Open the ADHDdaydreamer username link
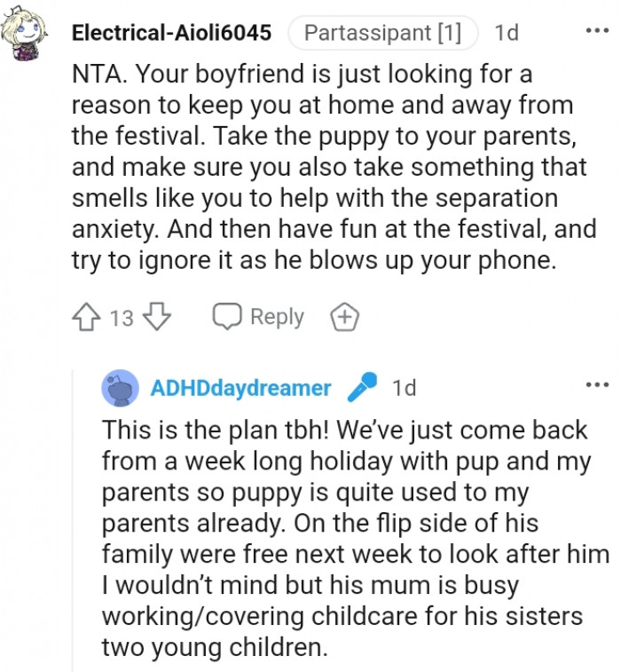This screenshot has width=621, height=672. tap(240, 388)
